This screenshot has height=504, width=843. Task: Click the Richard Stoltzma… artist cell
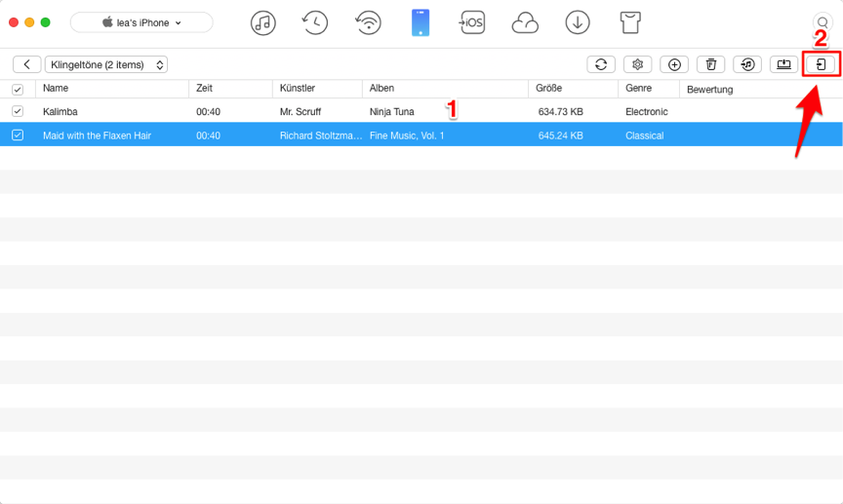point(320,136)
